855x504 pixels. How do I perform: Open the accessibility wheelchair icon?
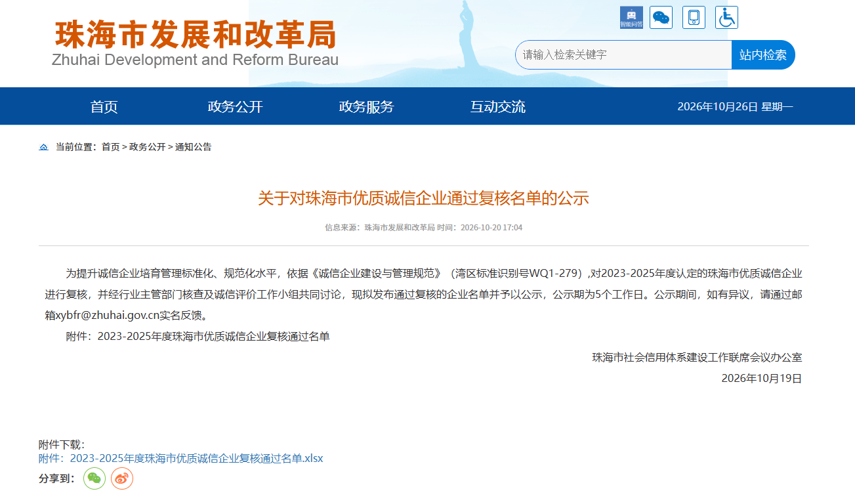click(x=726, y=17)
